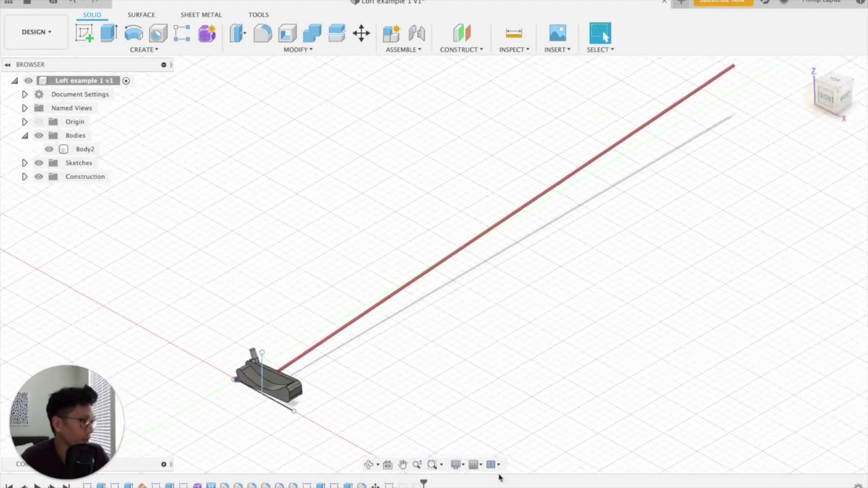The width and height of the screenshot is (868, 488).
Task: Select the Joint tool
Action: coord(416,33)
